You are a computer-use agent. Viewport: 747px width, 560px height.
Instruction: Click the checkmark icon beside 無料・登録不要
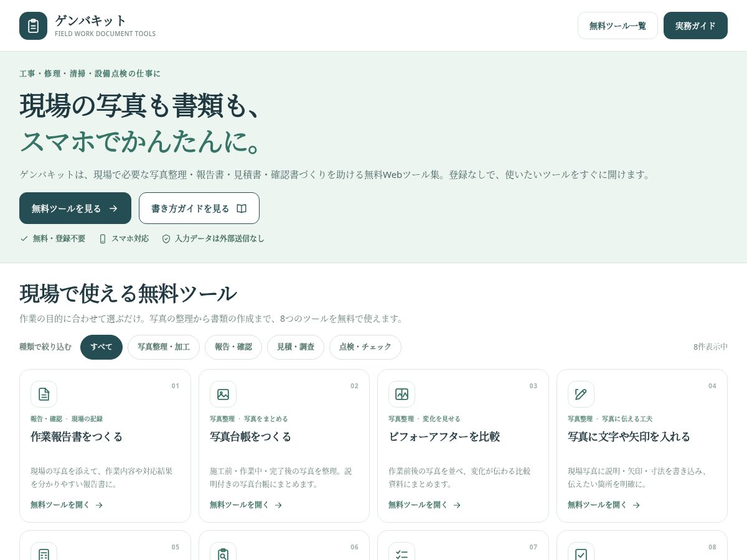tap(24, 238)
